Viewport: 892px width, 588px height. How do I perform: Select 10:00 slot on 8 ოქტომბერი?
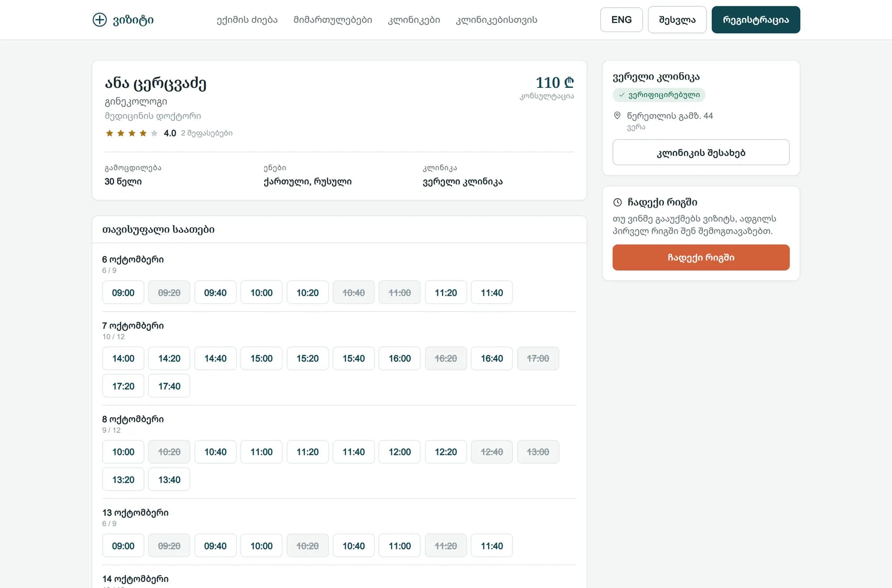[x=123, y=452]
